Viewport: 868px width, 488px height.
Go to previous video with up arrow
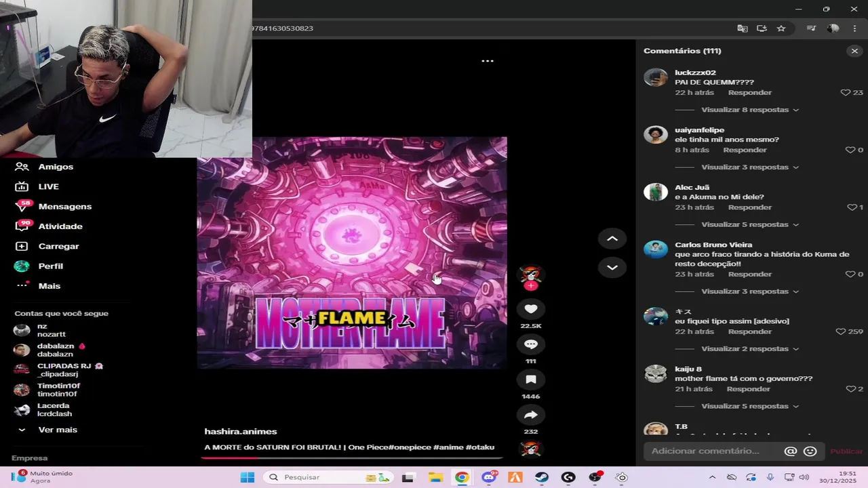click(x=612, y=239)
